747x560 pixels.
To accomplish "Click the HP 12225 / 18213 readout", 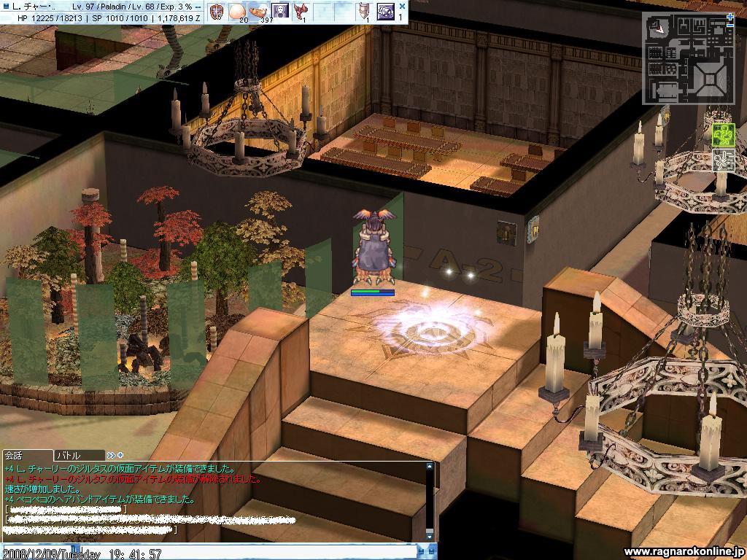I will tap(50, 18).
